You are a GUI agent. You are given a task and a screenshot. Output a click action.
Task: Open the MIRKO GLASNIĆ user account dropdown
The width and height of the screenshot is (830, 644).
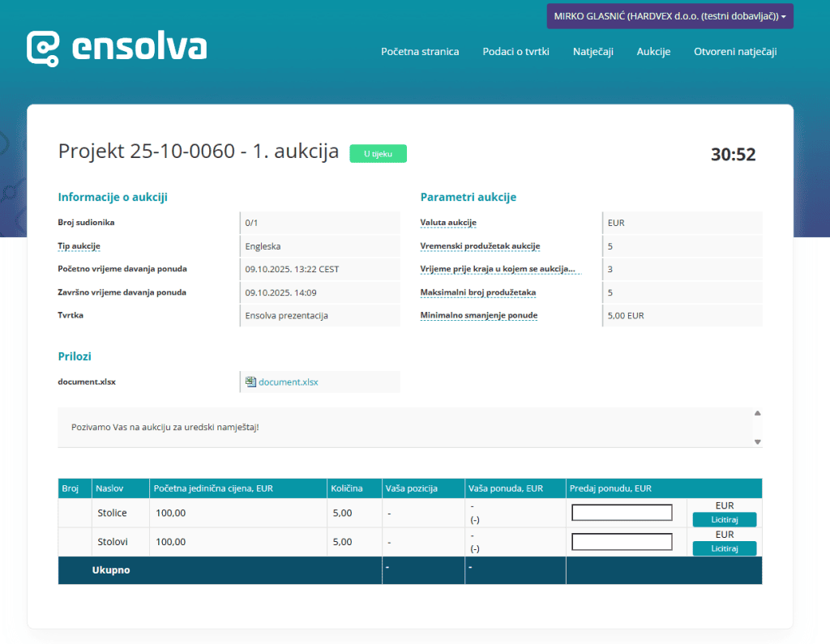pos(670,16)
